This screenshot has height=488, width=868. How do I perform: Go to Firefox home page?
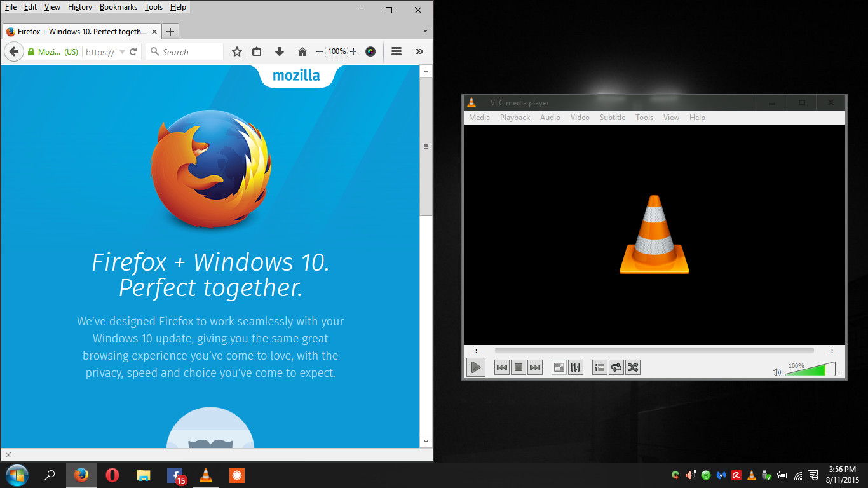(x=302, y=52)
